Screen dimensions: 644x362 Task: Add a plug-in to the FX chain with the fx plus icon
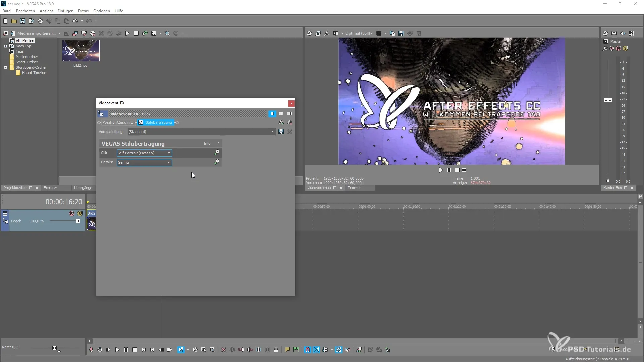pos(281,122)
